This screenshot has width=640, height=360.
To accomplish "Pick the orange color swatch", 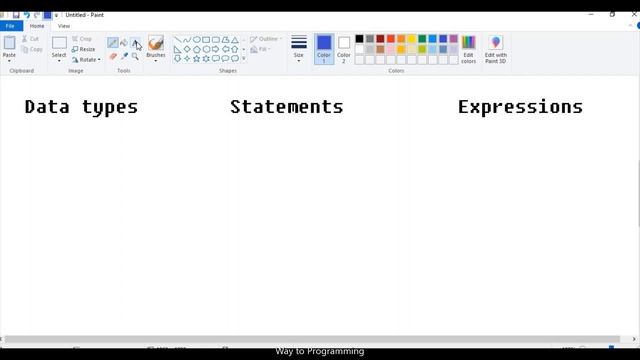I will pos(401,39).
